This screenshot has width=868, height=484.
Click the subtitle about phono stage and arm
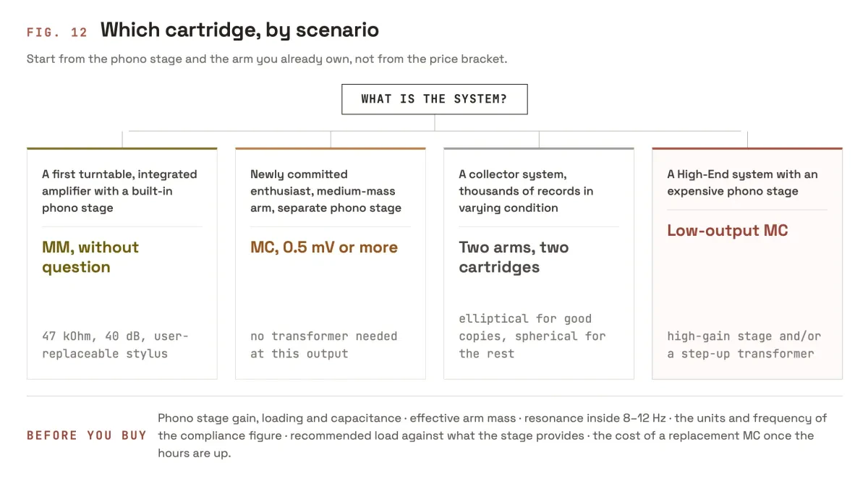tap(267, 59)
